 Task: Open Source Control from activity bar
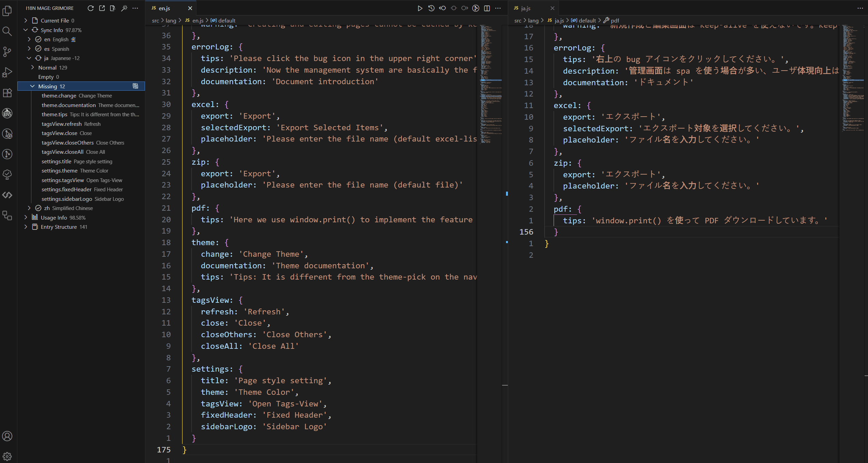click(x=7, y=52)
